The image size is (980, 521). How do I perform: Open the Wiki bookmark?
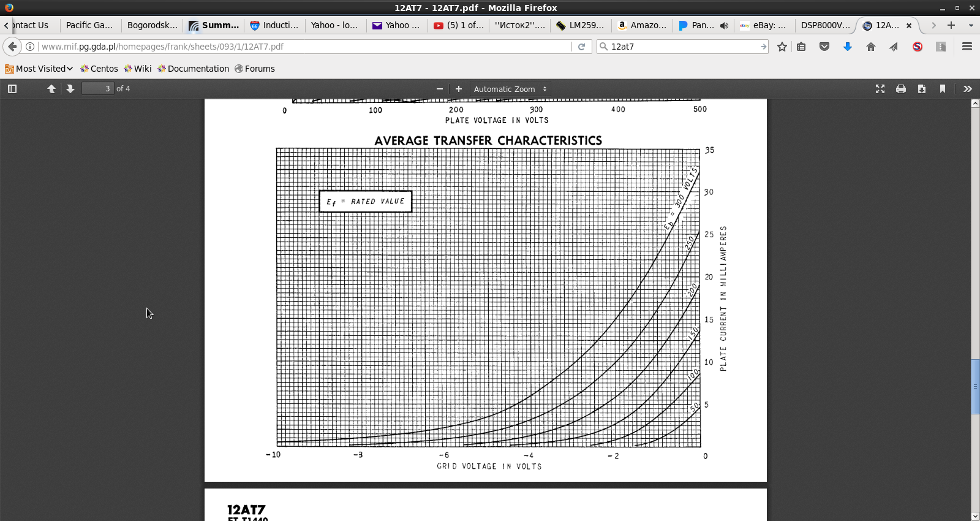pos(138,69)
